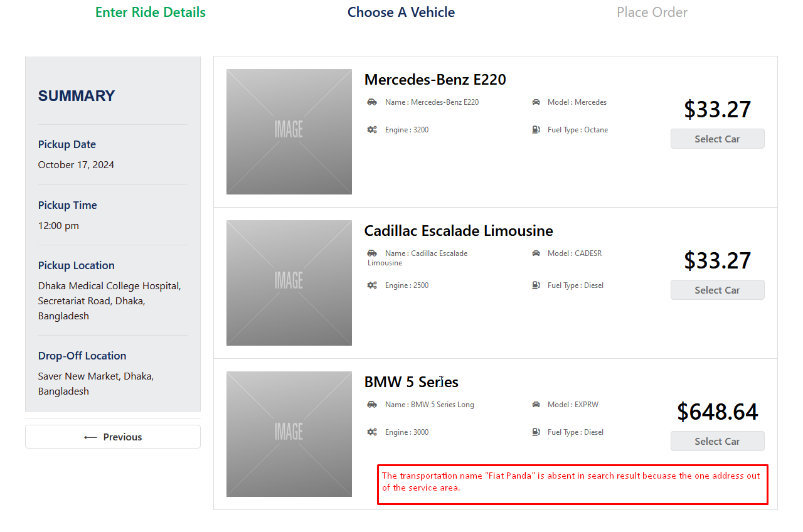Select Car for Cadillac Escalade Limousine
Viewport: 803px width, 532px height.
pyautogui.click(x=717, y=290)
